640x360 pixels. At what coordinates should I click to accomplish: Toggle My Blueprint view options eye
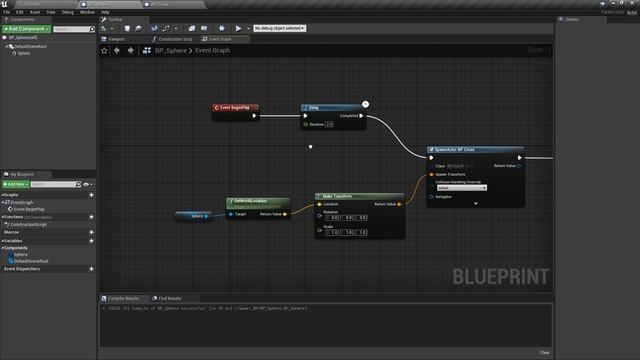[x=86, y=184]
